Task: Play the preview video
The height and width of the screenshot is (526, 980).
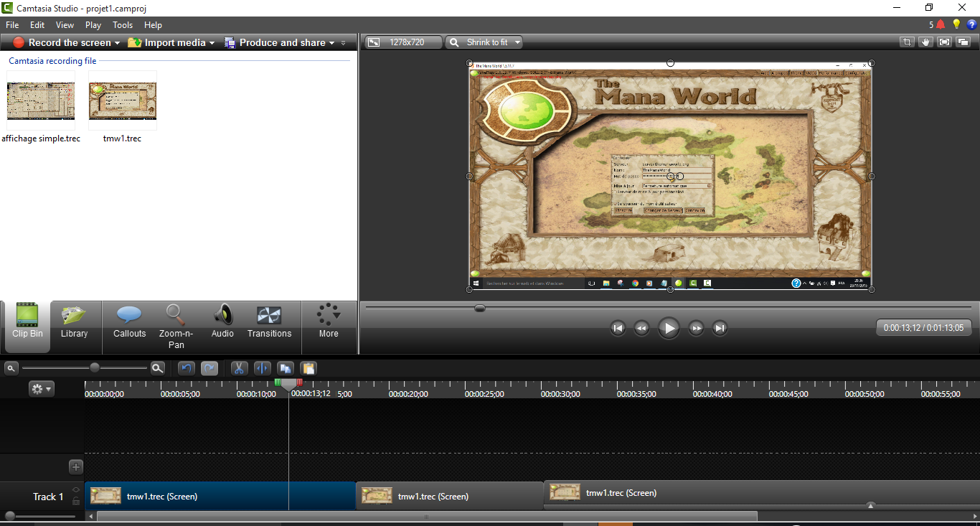Action: click(669, 328)
